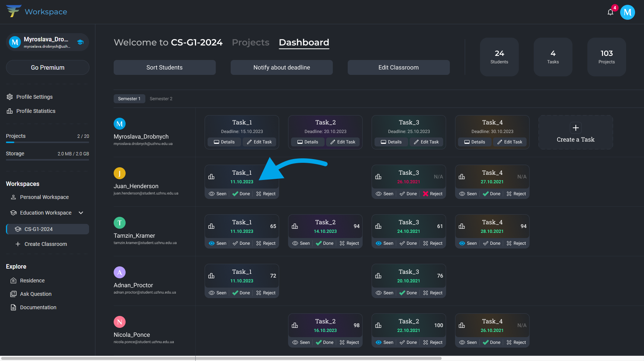Screen dimensions: 644x361
Task: Switch to the Semester 2 tab
Action: pos(161,99)
